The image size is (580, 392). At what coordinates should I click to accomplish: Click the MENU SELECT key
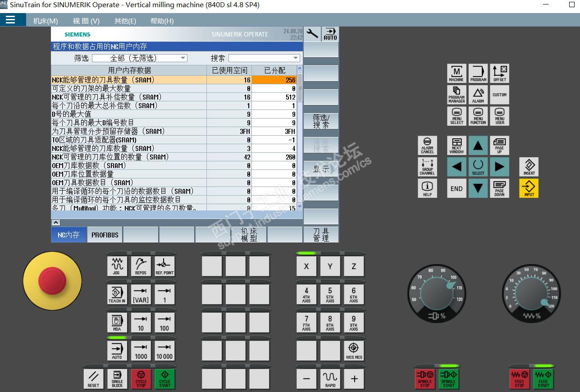pos(457,116)
